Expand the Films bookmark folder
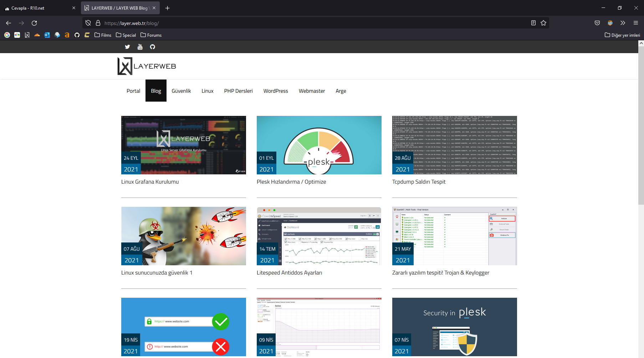The height and width of the screenshot is (358, 644). point(103,35)
